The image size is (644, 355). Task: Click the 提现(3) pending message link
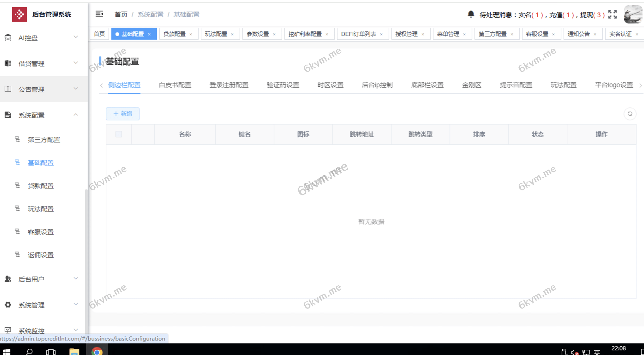pyautogui.click(x=592, y=15)
